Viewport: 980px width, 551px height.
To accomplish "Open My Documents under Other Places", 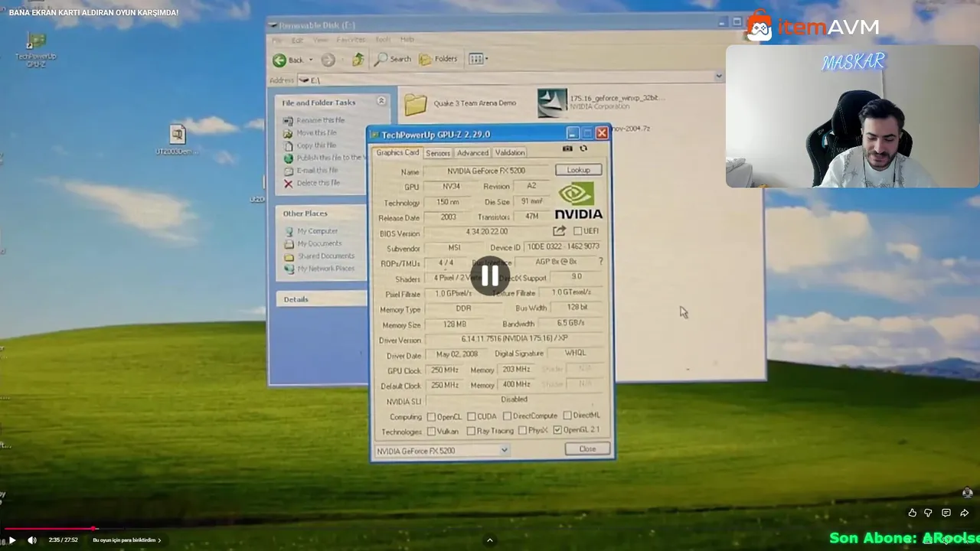I will coord(313,243).
